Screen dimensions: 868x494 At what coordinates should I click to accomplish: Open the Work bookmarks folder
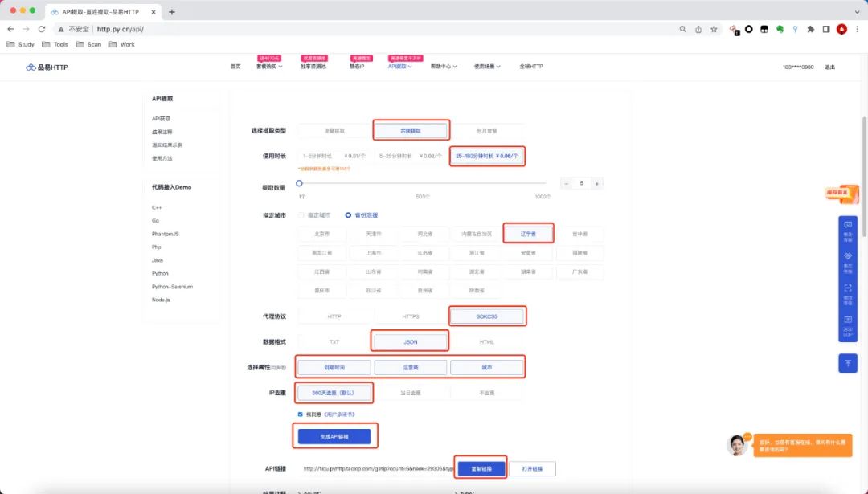coord(122,44)
